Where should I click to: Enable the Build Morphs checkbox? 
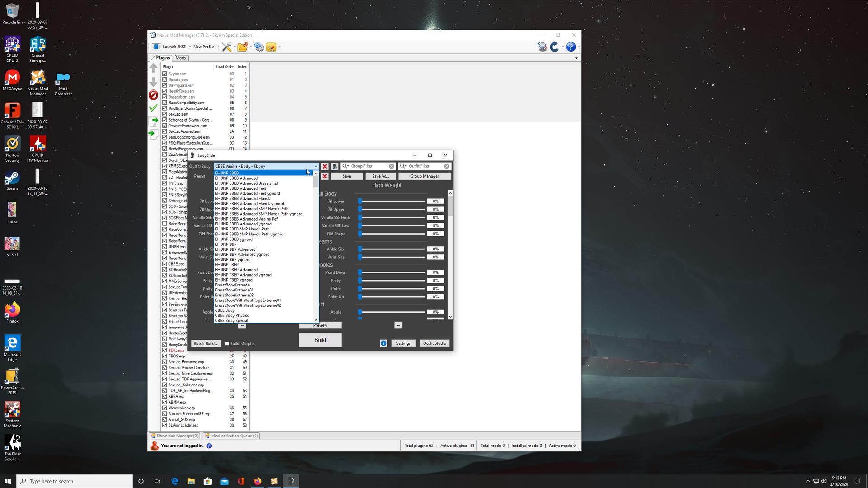(x=227, y=344)
